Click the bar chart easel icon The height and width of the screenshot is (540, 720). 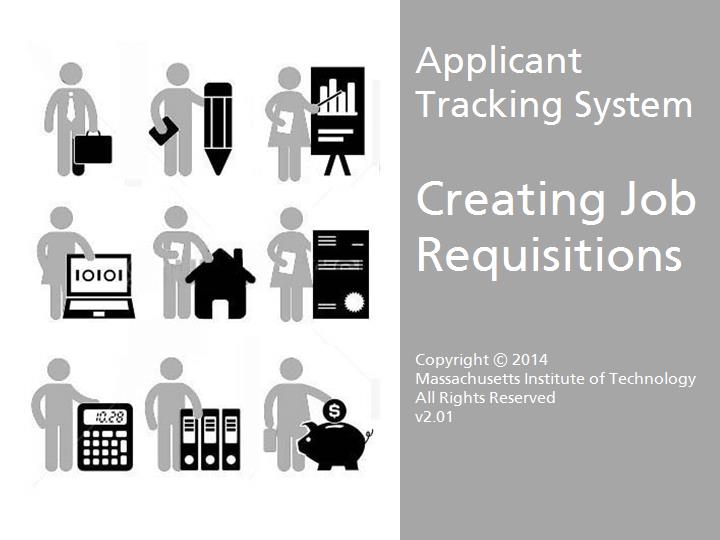[337, 112]
